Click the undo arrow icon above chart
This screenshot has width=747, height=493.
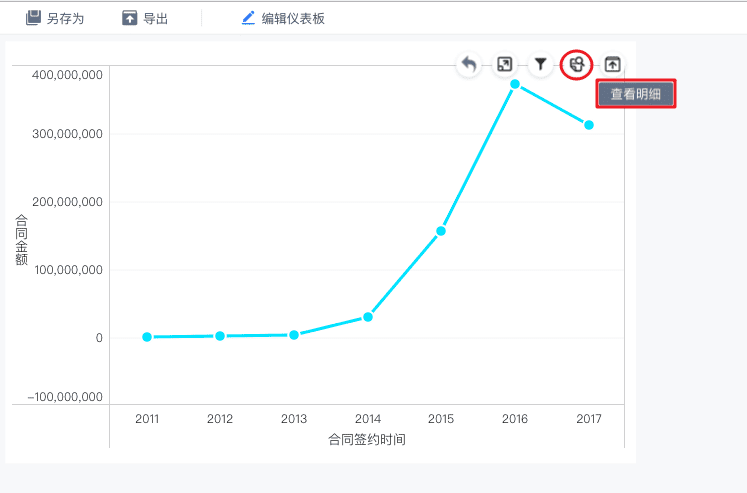(468, 65)
